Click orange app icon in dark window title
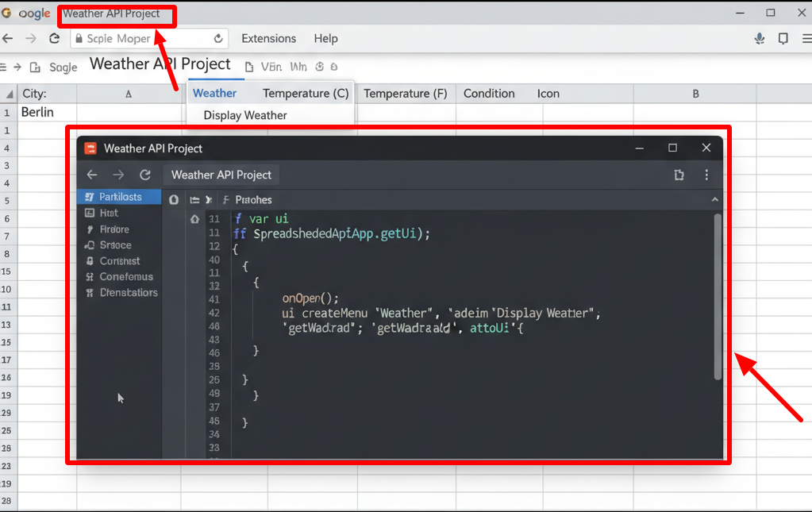The image size is (812, 512). (90, 148)
